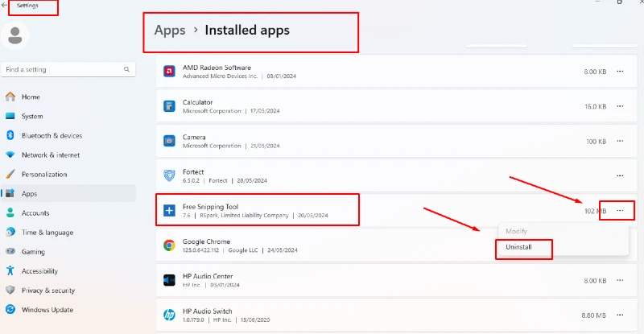
Task: Click the Installed apps heading
Action: [x=247, y=30]
